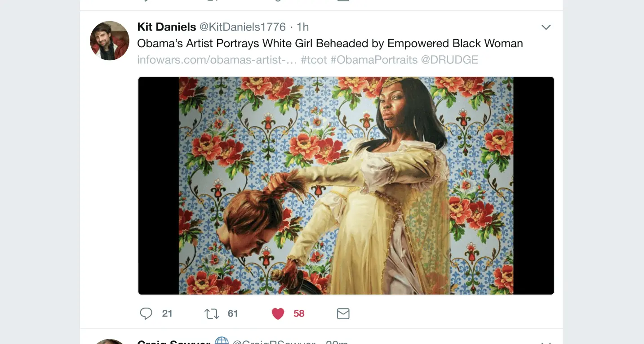Screen dimensions: 644x344
Task: Click the globe badge beside Craig Sawyer
Action: click(222, 341)
